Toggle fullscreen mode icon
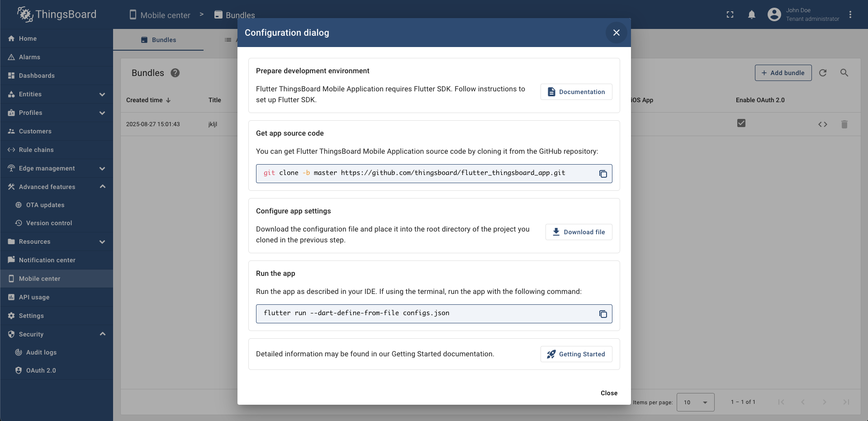 730,14
